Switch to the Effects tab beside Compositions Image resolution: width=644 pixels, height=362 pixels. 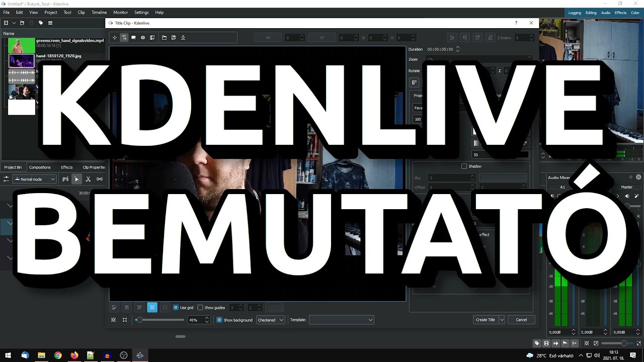click(x=67, y=167)
